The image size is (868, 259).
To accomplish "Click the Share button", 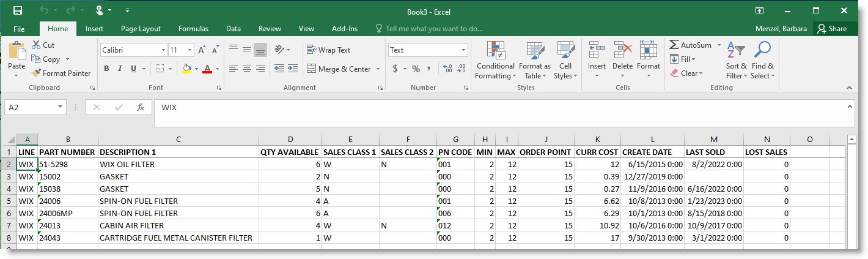I will 832,29.
